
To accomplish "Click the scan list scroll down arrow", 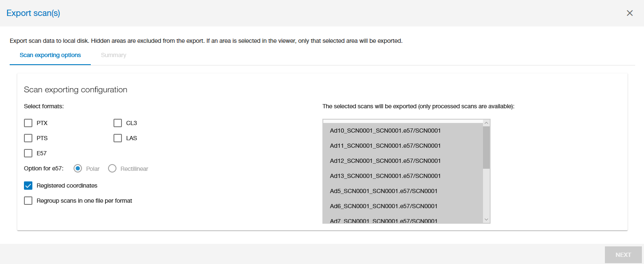I will tap(486, 220).
